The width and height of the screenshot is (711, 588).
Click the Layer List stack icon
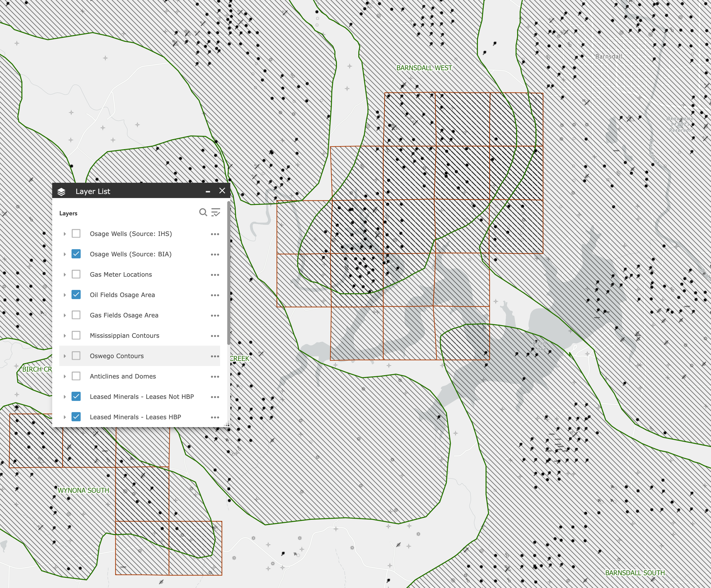click(61, 192)
